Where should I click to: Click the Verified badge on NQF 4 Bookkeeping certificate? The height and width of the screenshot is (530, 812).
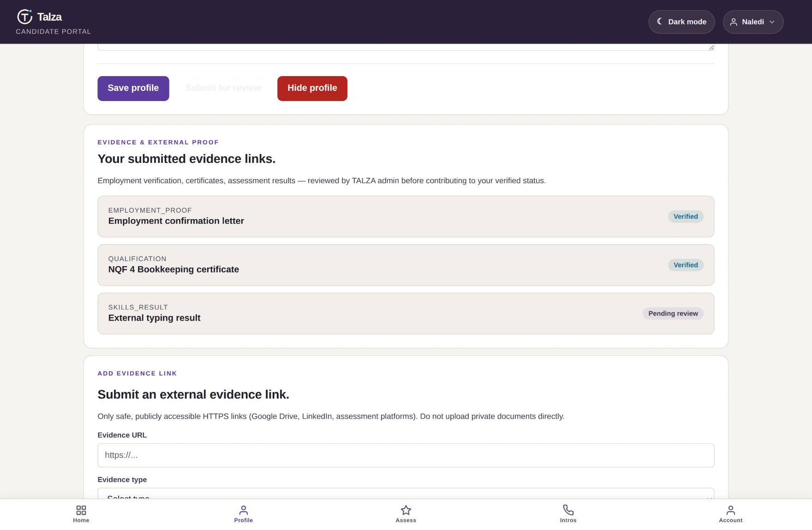pos(686,265)
